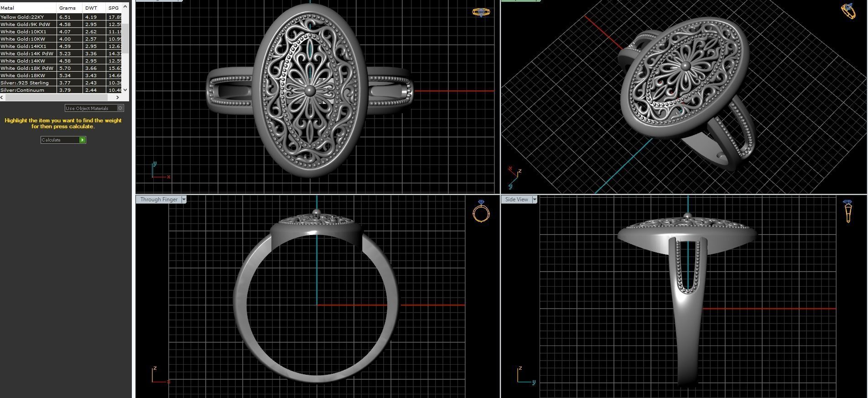Select the Through Finger viewport label
Viewport: 868px width, 398px height.
pyautogui.click(x=159, y=199)
